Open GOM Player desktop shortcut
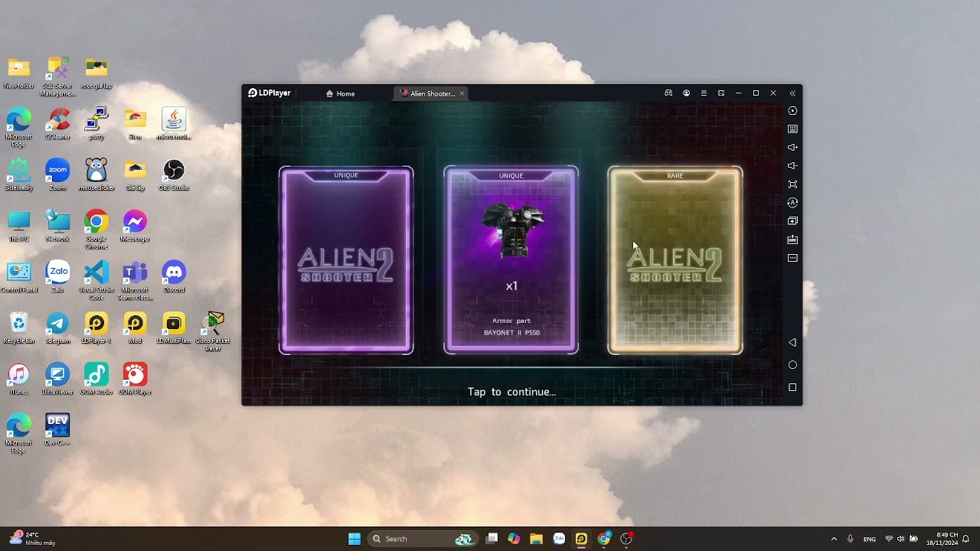This screenshot has height=551, width=980. [x=135, y=379]
